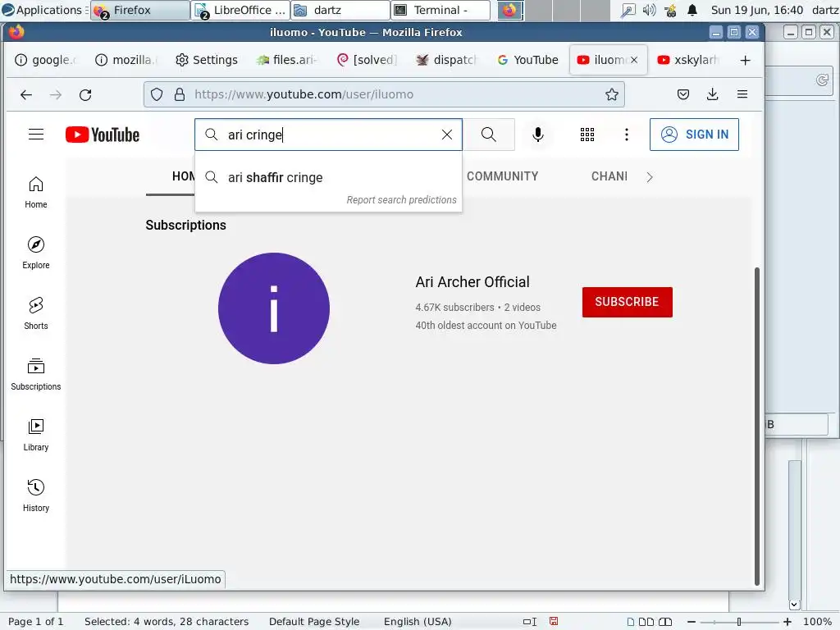The width and height of the screenshot is (840, 630).
Task: Open Explore in the sidebar
Action: click(x=36, y=253)
